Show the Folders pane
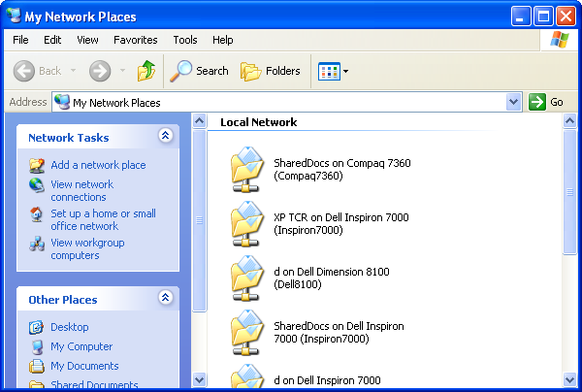This screenshot has width=582, height=392. 271,71
